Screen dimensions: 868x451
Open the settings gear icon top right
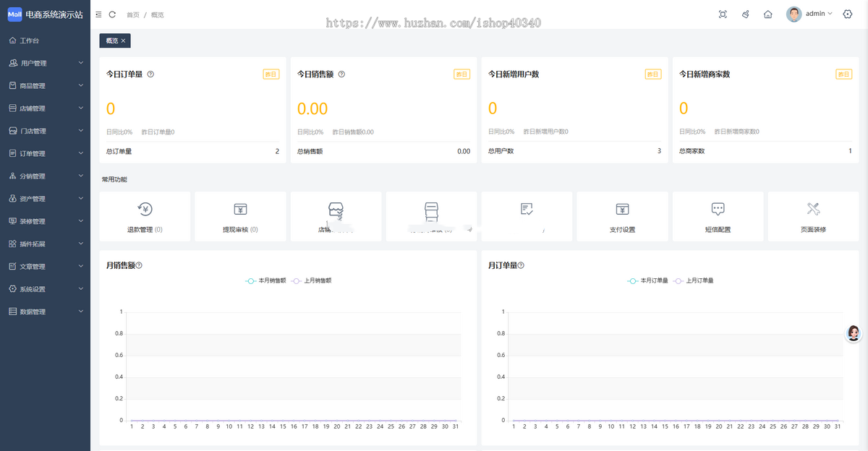[x=848, y=14]
